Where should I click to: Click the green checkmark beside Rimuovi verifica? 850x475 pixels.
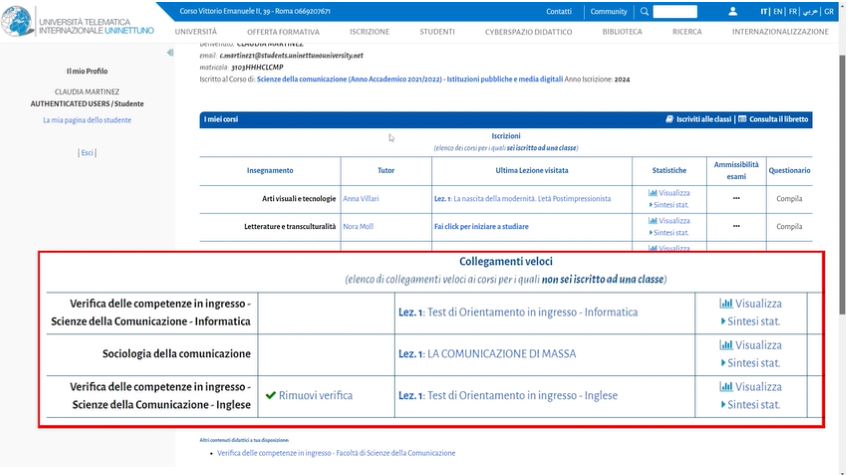pos(271,395)
